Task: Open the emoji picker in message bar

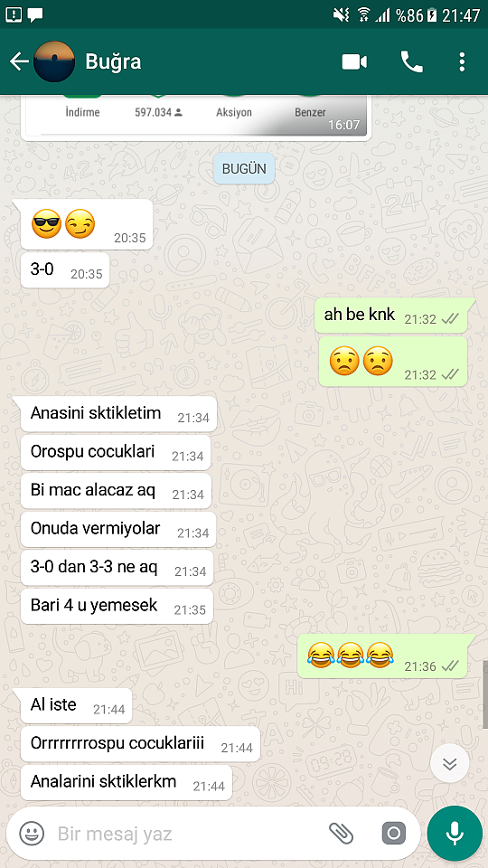Action: coord(32,833)
